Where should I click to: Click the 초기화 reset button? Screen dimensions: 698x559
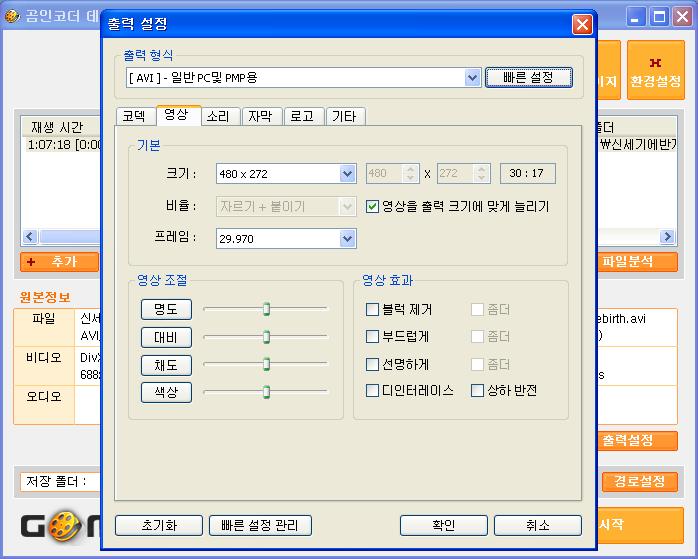click(x=159, y=525)
